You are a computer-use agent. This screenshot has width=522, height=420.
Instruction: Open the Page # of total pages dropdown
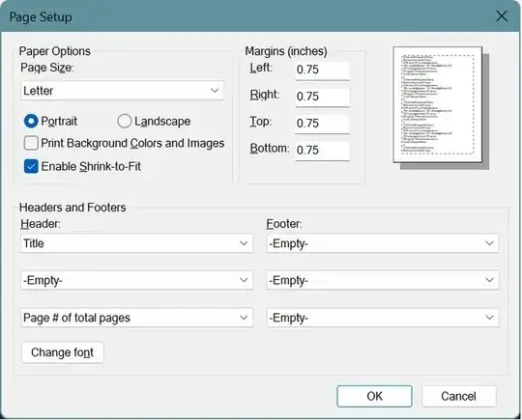click(136, 318)
